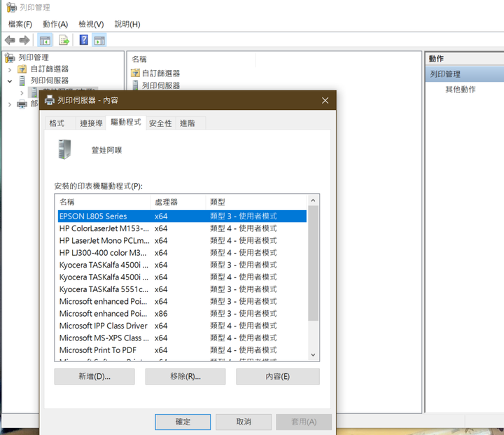The image size is (504, 435).
Task: Click the 列印伺服器 icon in center list
Action: [135, 85]
